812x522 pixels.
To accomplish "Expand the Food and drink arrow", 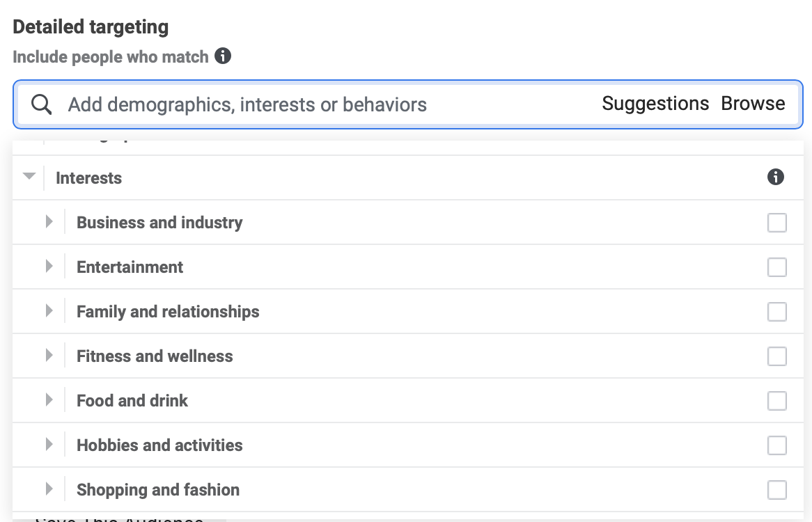I will click(x=49, y=400).
